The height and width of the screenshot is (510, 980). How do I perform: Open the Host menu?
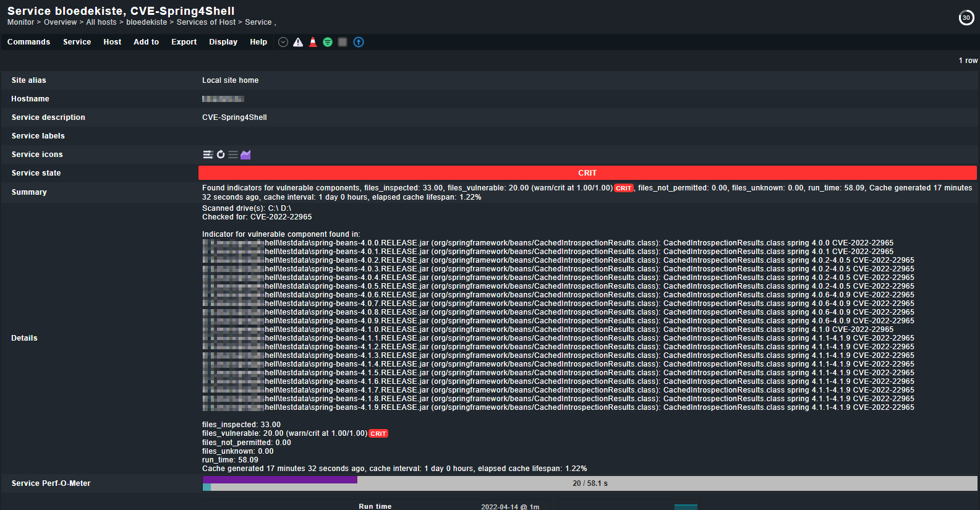tap(113, 42)
